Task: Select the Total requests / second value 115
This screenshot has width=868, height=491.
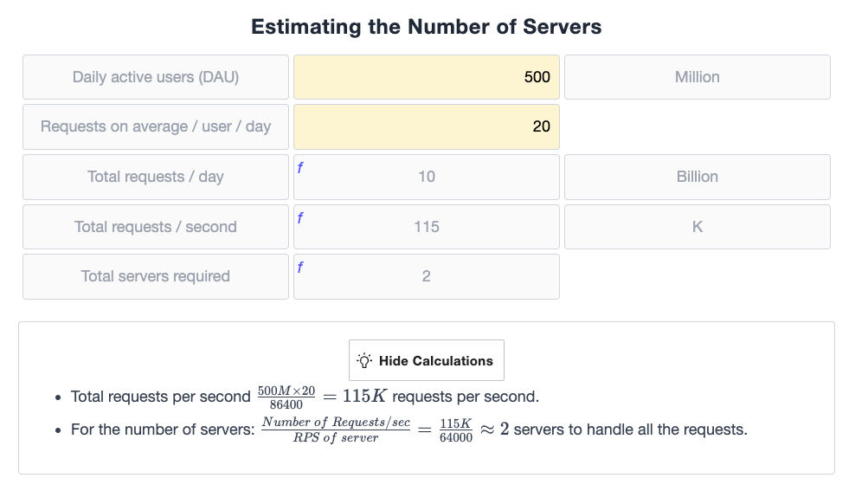Action: pos(427,227)
